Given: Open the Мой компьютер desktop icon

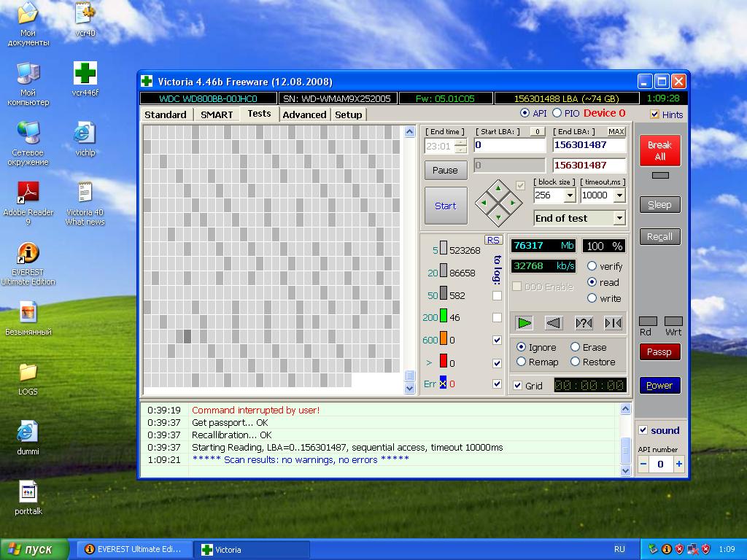Looking at the screenshot, I should (x=28, y=83).
